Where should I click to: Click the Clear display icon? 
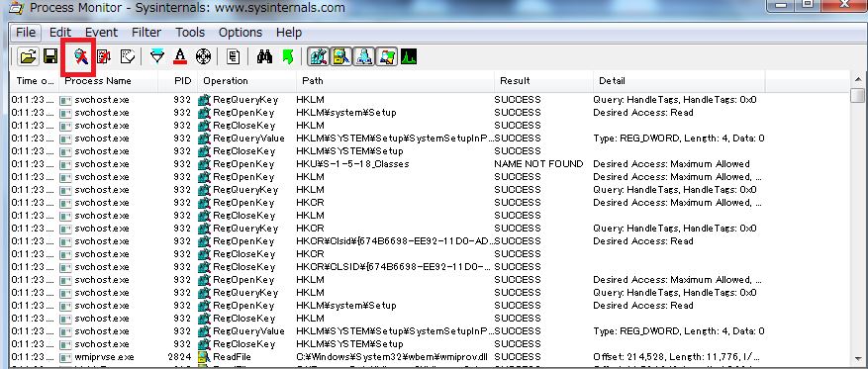(128, 56)
